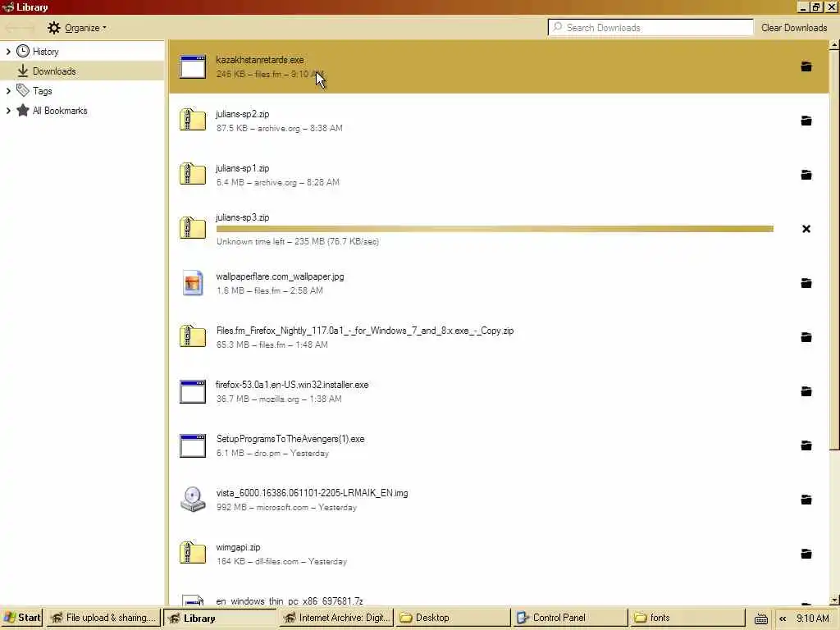Show julians-sp2.zip in its containing folder

[x=806, y=121]
